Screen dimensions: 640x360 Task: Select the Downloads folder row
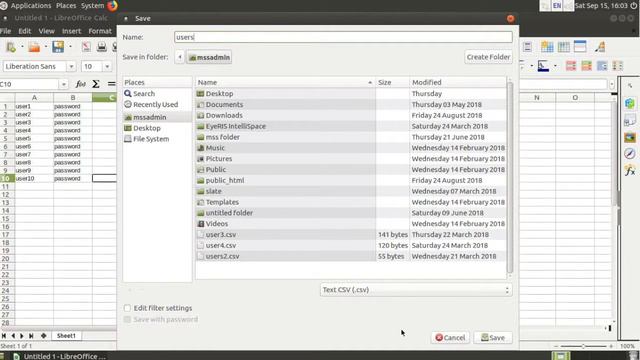[351, 116]
